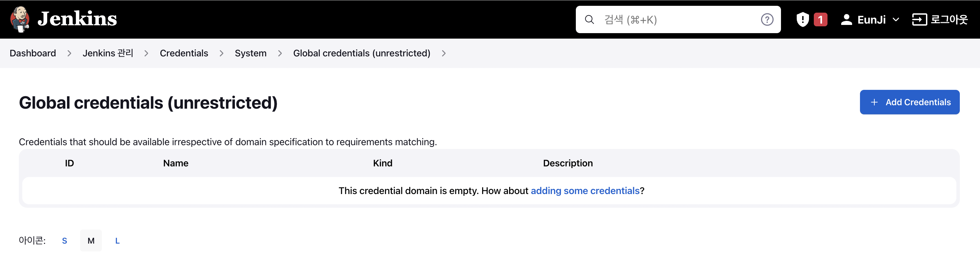Screen dimensions: 980x261
Task: Sort by the ID column header
Action: (x=69, y=163)
